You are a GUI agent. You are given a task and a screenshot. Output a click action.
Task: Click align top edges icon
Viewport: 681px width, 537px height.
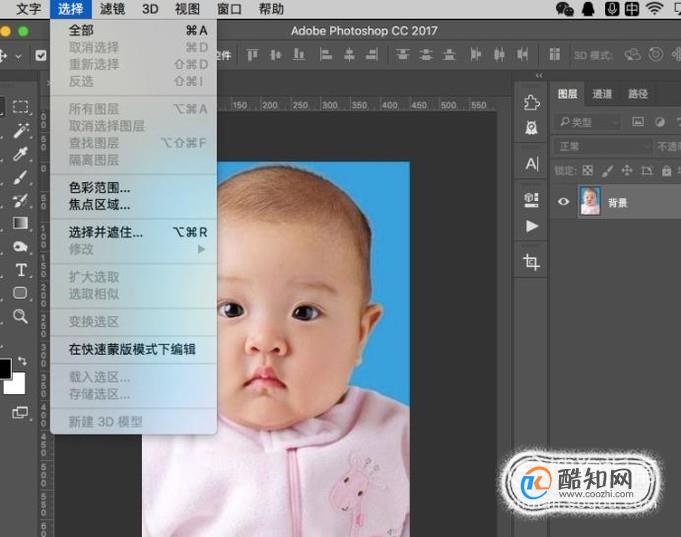point(252,55)
